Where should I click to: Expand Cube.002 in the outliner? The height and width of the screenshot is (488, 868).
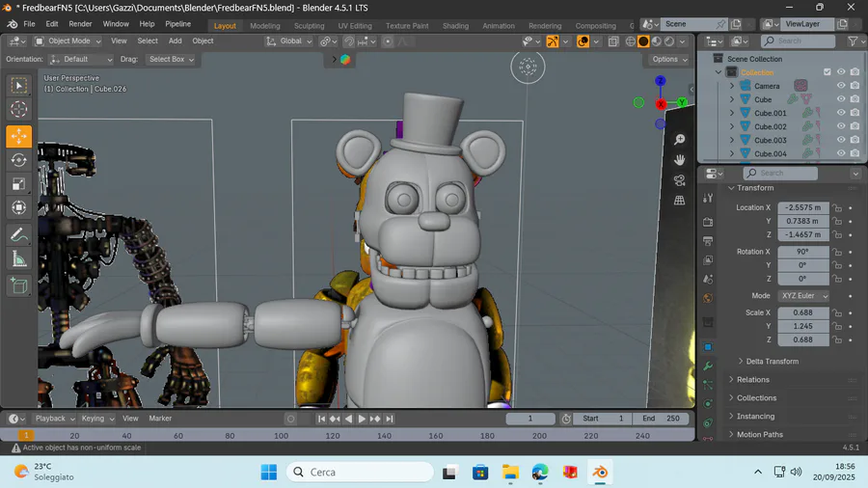(732, 126)
